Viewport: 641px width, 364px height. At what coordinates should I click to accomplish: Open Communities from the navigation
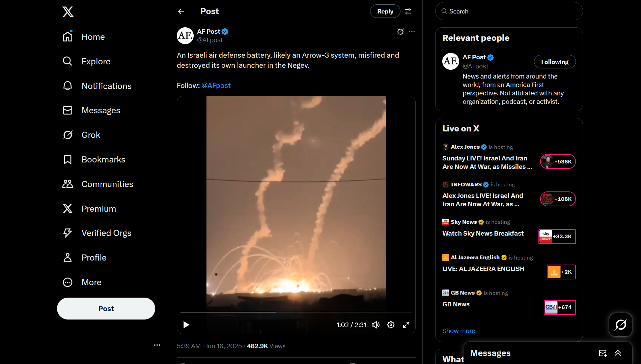point(98,184)
